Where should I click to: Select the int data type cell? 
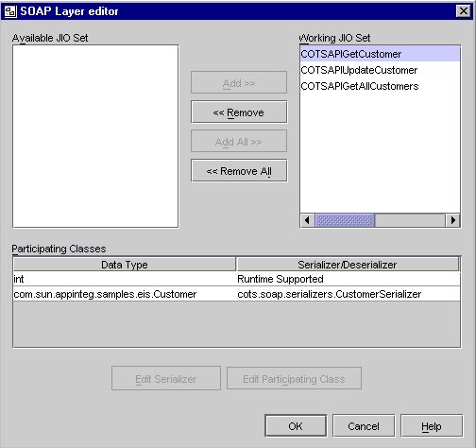click(x=125, y=279)
